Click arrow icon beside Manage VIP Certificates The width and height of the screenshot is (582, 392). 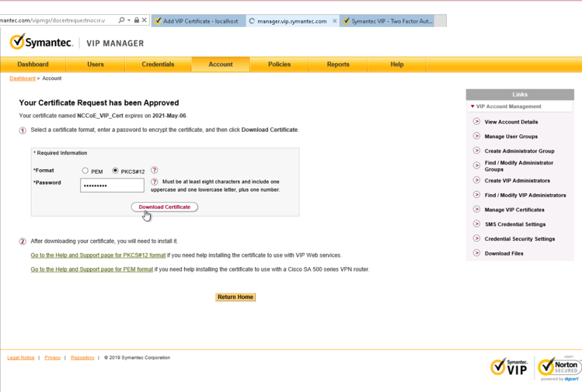476,210
